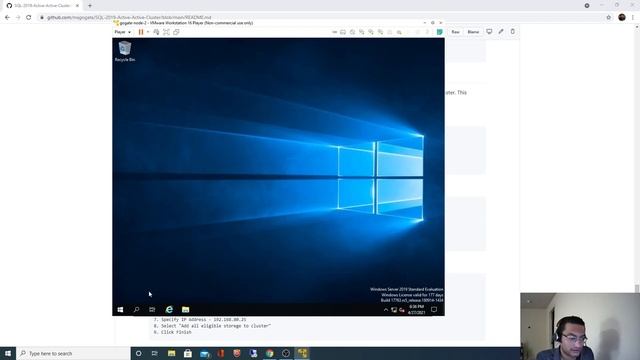This screenshot has width=640, height=360.
Task: Show hidden tray icons in the VM
Action: click(x=386, y=310)
